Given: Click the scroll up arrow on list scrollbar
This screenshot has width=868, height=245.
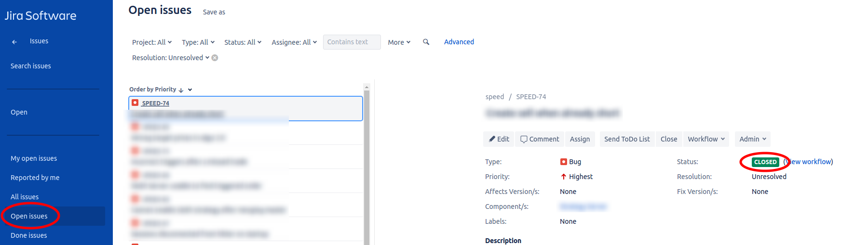Looking at the screenshot, I should 366,87.
